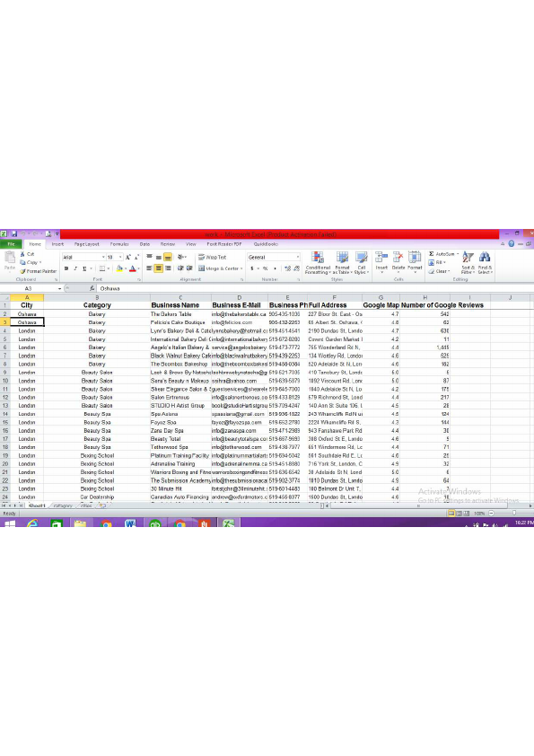Screen dimensions: 534x756
Task: Toggle Bold formatting
Action: click(66, 268)
